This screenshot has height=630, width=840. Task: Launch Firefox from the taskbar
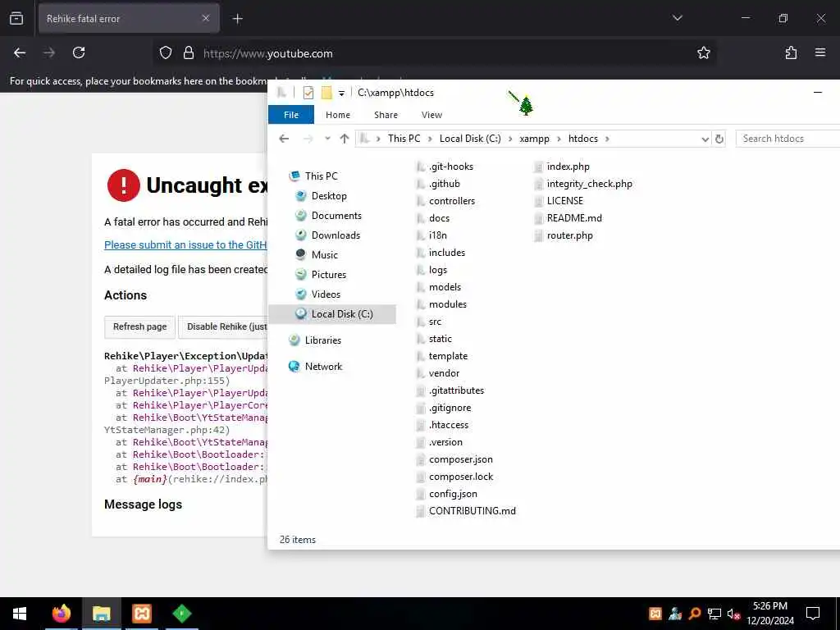click(x=61, y=614)
